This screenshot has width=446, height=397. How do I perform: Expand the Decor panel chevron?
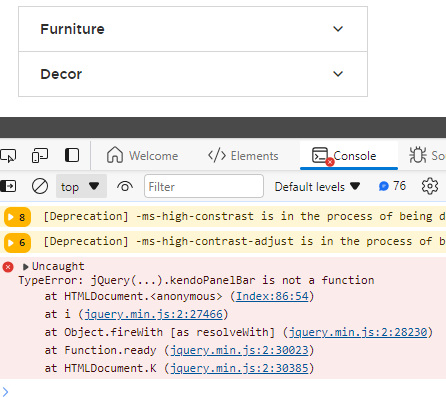pos(338,74)
